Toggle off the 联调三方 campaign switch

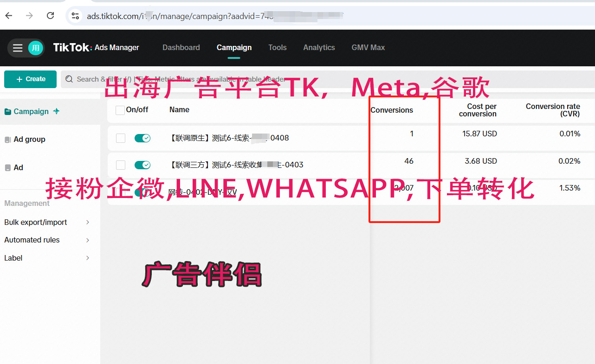tap(142, 165)
